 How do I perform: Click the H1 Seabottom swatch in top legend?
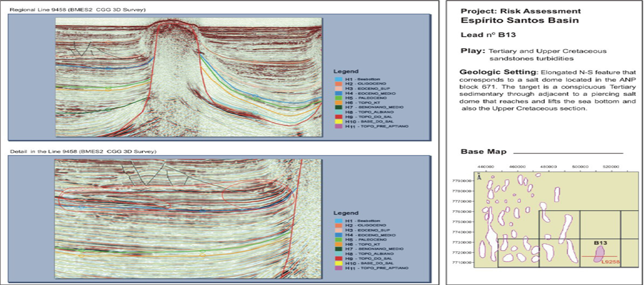pyautogui.click(x=339, y=78)
